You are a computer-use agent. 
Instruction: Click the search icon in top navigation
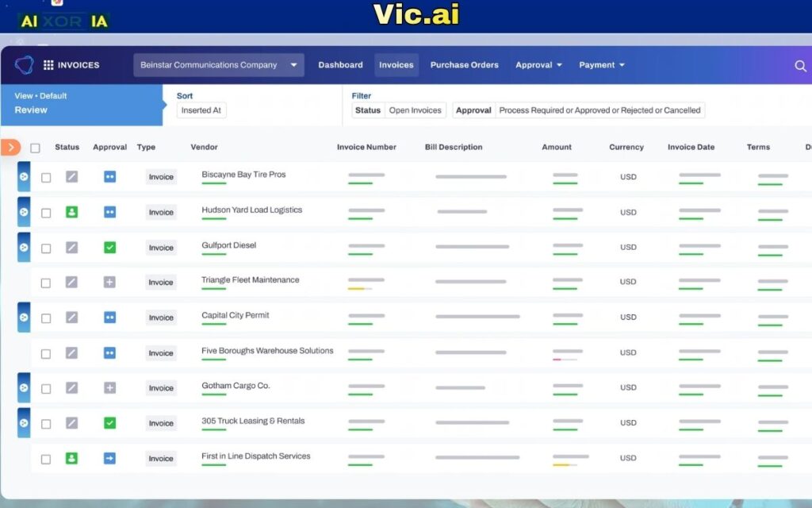click(x=801, y=64)
